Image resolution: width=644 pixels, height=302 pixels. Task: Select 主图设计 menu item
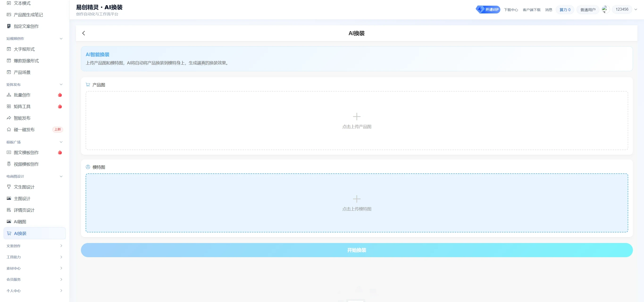[35, 198]
